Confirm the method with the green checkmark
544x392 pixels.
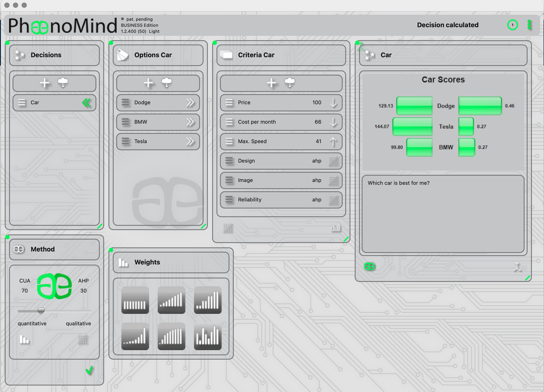89,370
